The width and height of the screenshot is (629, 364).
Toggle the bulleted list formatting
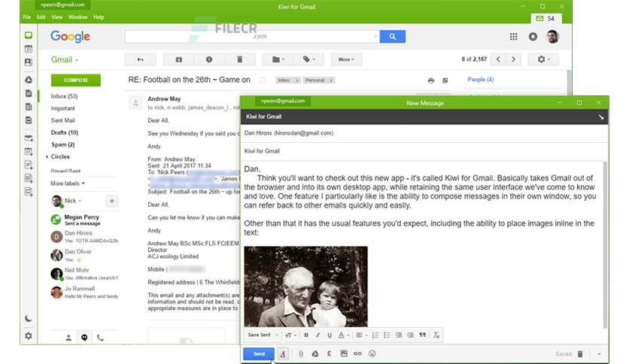(387, 335)
